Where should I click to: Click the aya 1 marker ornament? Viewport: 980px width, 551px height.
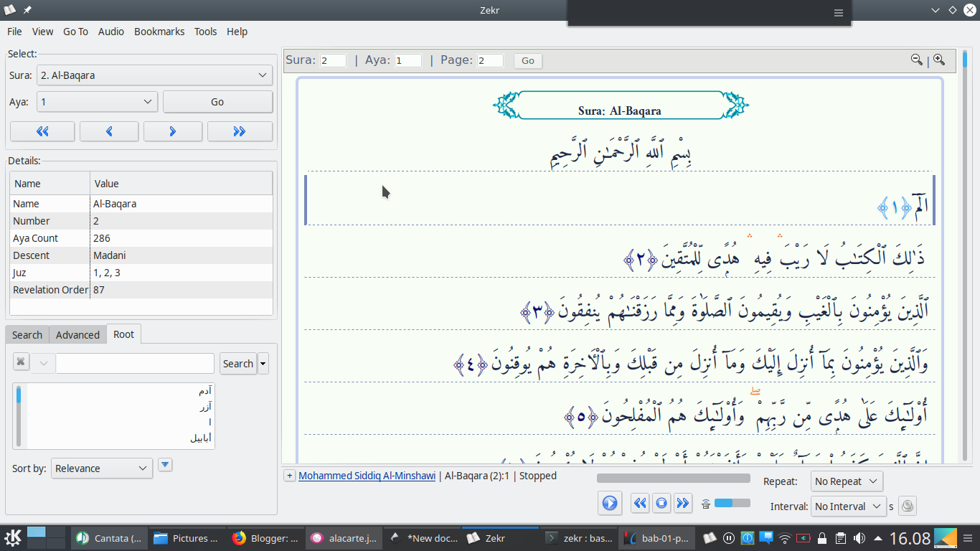pyautogui.click(x=894, y=209)
